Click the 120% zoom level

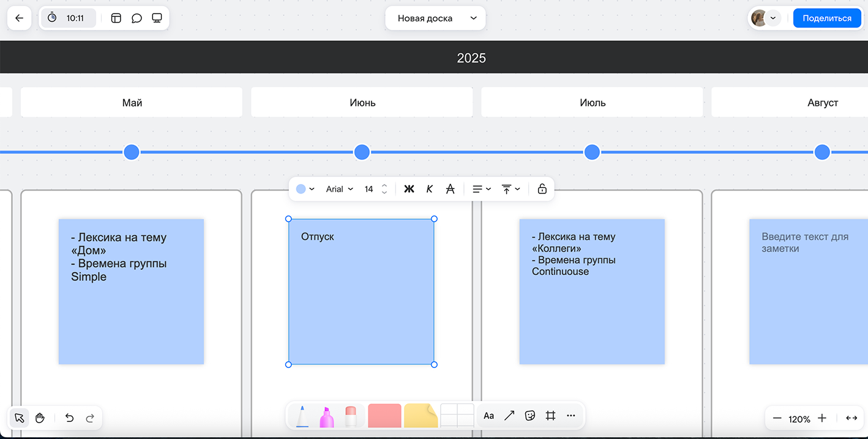pos(799,419)
